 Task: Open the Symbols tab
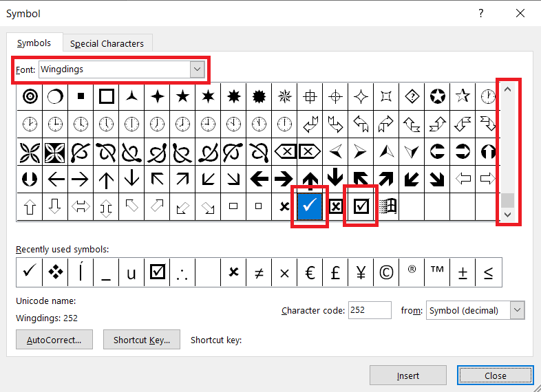click(x=34, y=43)
